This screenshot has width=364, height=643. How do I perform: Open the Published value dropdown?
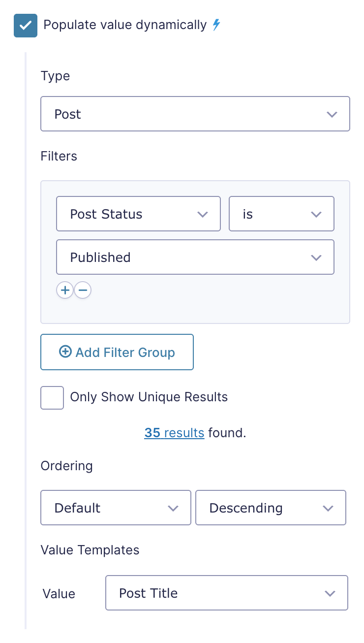195,257
